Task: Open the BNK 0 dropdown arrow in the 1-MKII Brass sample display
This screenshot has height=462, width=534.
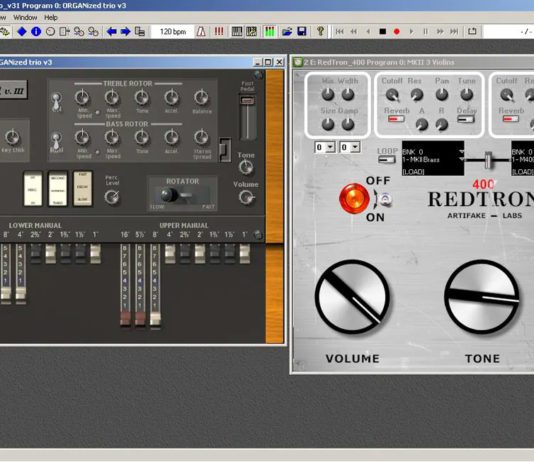Action: (x=461, y=152)
